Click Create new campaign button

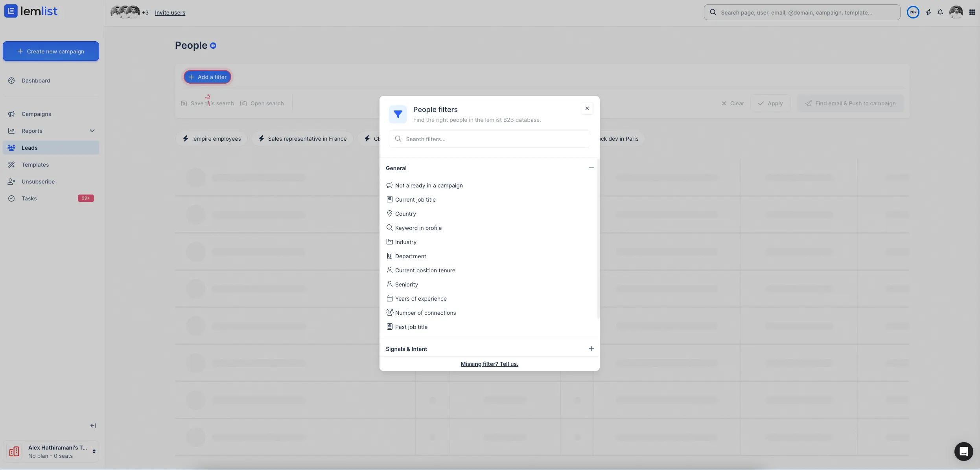pos(51,51)
